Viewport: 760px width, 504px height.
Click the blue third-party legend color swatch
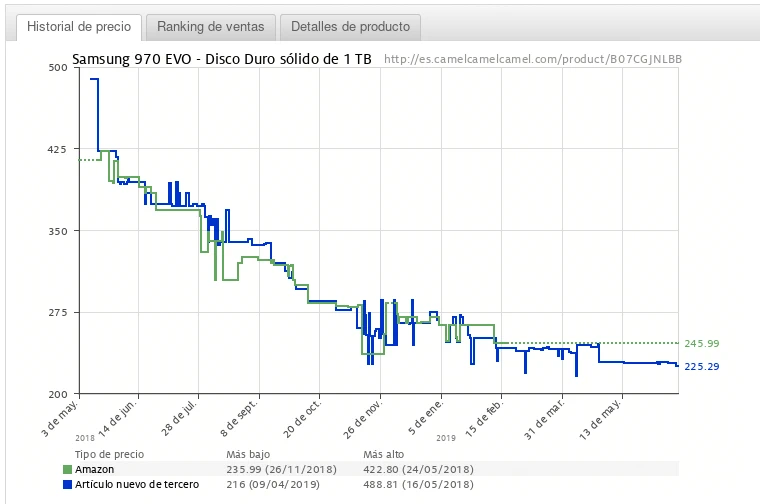pyautogui.click(x=67, y=484)
